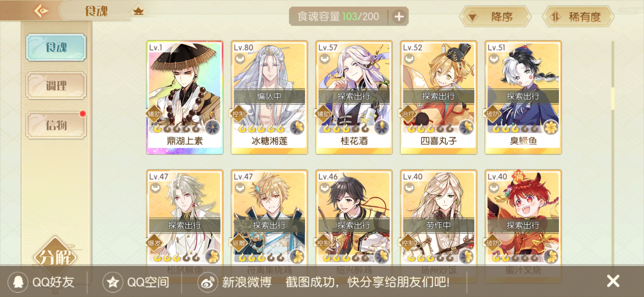Open the home pavilion icon
Viewport: 644px width, 297px height.
[x=138, y=11]
